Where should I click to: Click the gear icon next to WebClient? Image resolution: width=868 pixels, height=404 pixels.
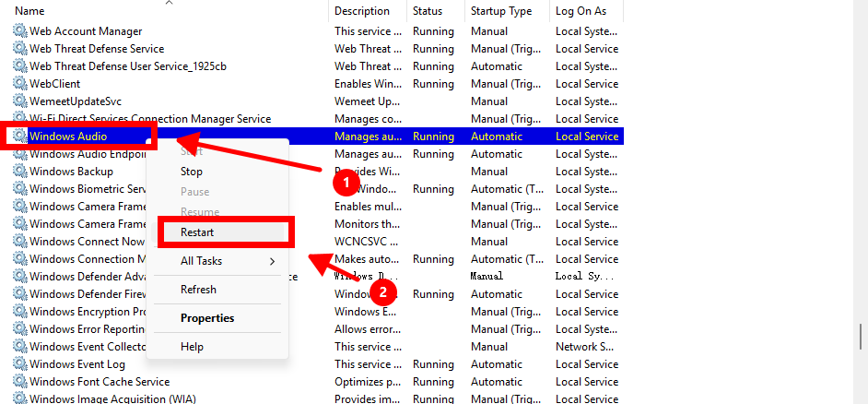tap(19, 84)
